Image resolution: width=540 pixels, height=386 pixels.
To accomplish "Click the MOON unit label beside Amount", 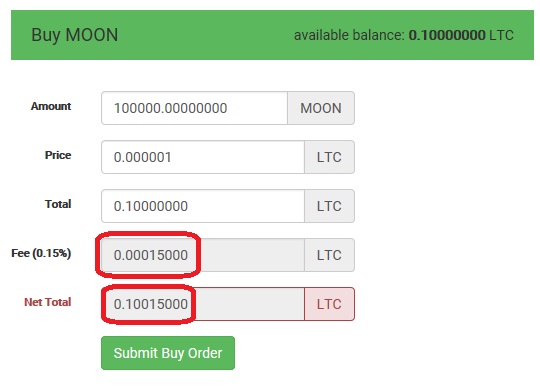I will point(321,108).
